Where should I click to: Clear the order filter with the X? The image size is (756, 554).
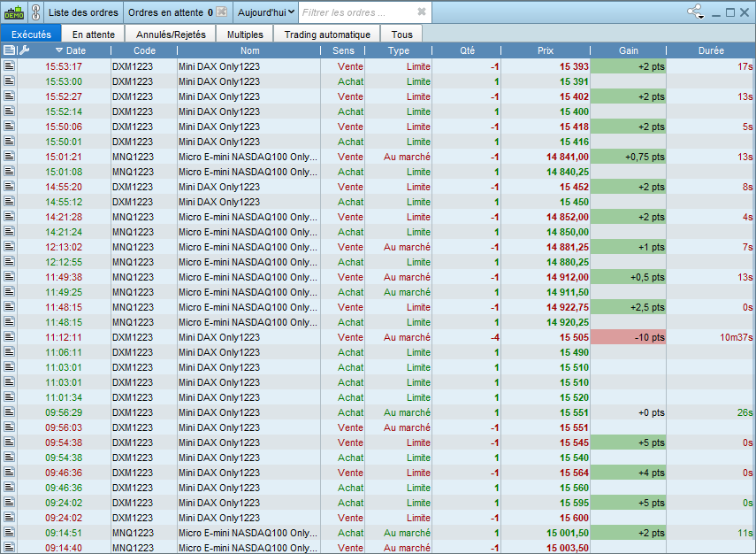click(x=422, y=12)
